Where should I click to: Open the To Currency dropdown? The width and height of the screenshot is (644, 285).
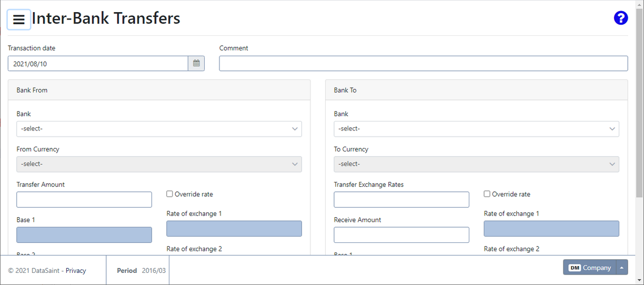coord(476,164)
